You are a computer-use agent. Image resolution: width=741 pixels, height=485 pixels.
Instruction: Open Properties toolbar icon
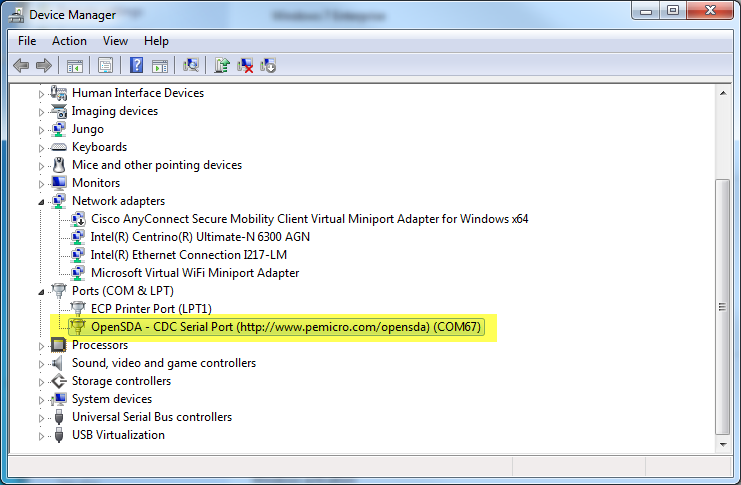[x=105, y=65]
